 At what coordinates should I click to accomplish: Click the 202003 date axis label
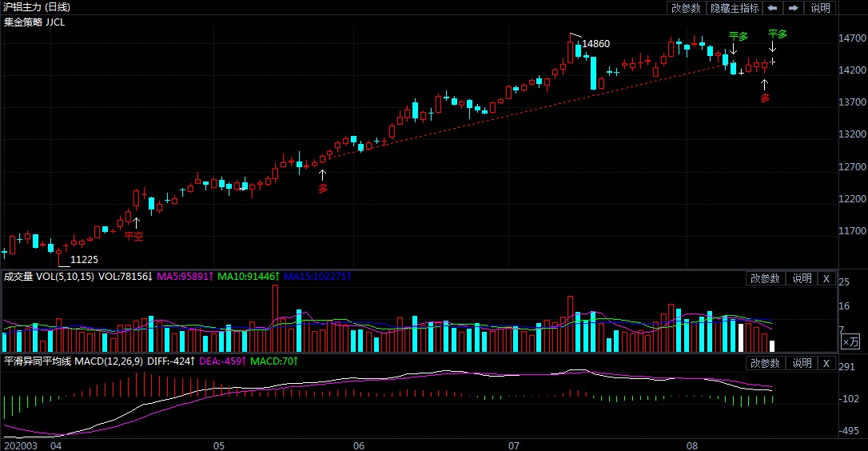click(x=21, y=445)
